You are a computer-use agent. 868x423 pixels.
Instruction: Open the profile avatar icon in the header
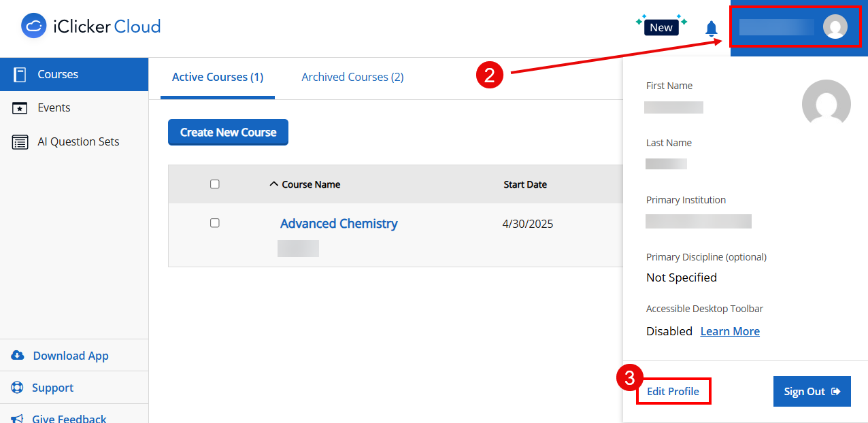[x=835, y=27]
